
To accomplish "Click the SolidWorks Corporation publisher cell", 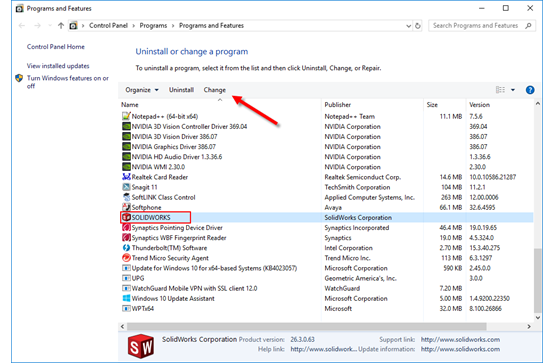I will click(x=358, y=218).
